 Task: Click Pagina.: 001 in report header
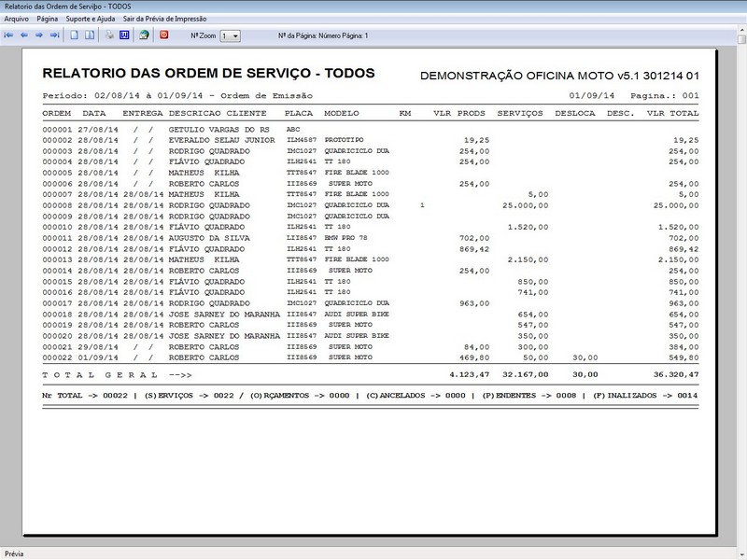click(x=665, y=96)
